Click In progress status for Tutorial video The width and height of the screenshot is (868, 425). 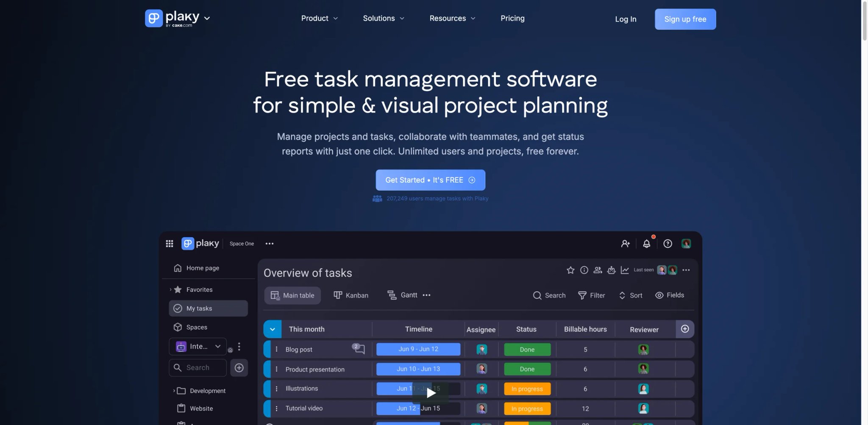click(x=527, y=409)
